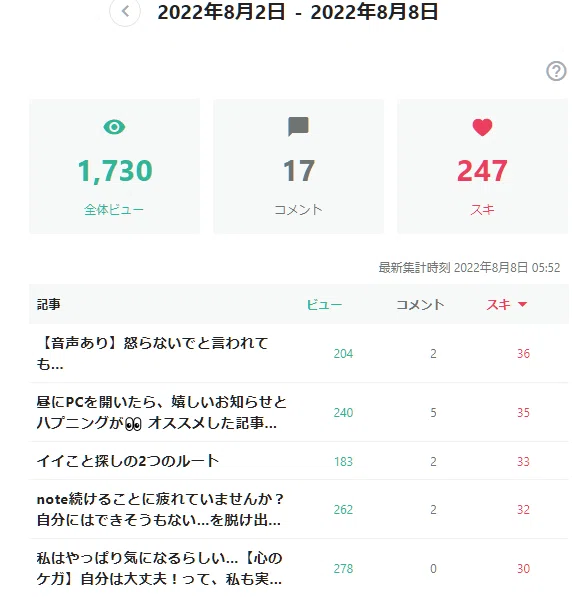The image size is (572, 597).
Task: Sort by the スキ column header
Action: click(x=498, y=305)
